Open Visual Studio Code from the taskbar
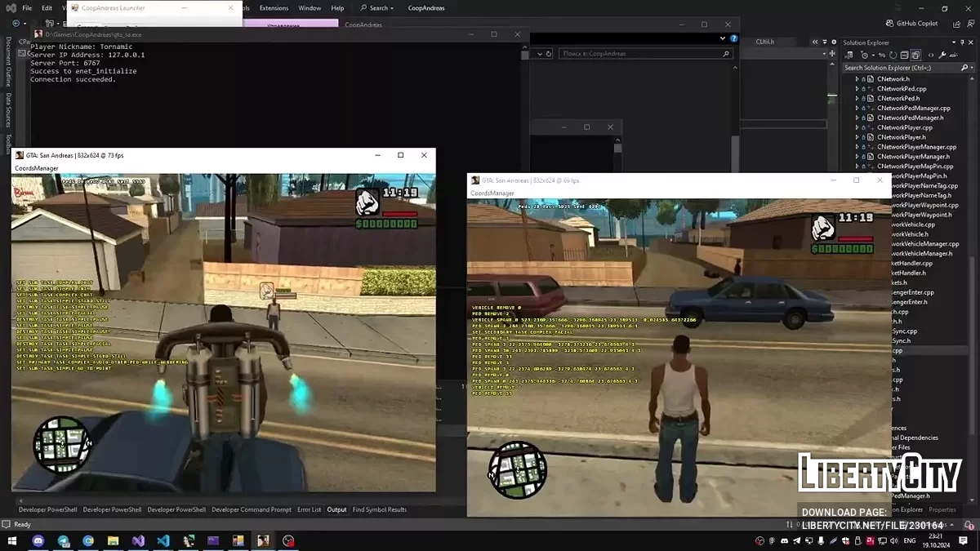This screenshot has width=980, height=551. pyautogui.click(x=163, y=540)
